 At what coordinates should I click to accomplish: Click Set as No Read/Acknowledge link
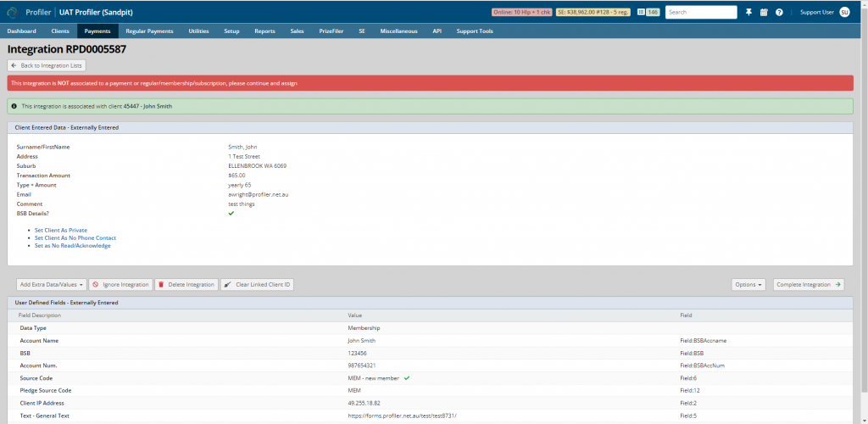(x=73, y=245)
